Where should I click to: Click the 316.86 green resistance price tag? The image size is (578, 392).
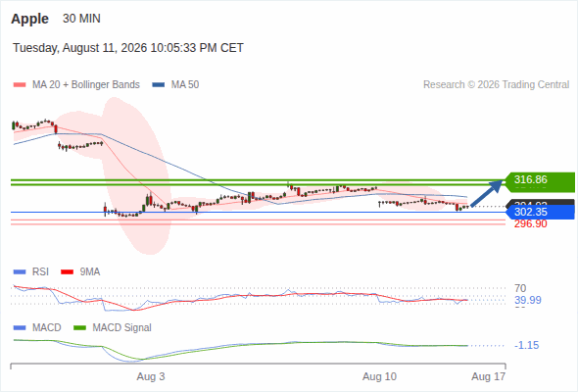[539, 182]
